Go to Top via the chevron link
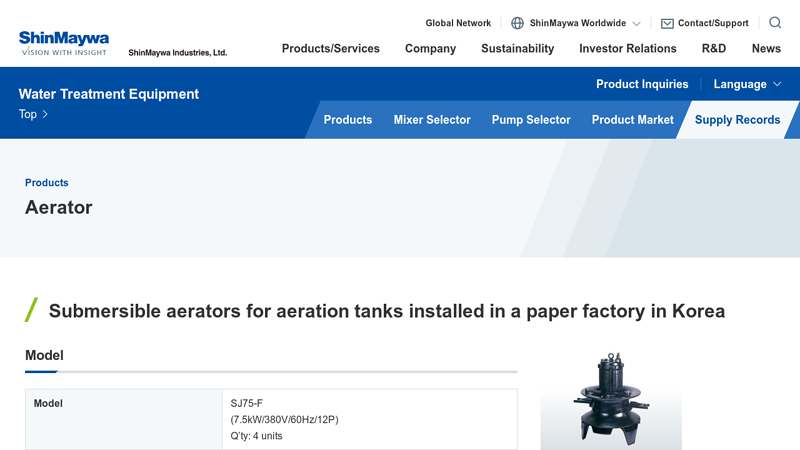Viewport: 800px width, 450px height. click(33, 114)
